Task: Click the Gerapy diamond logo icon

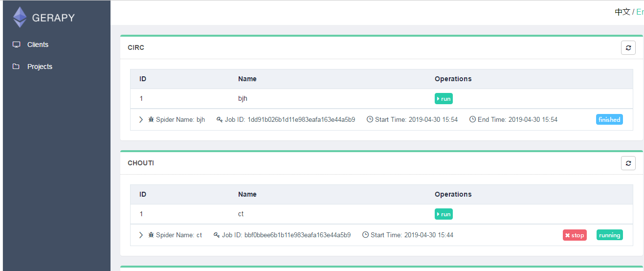Action: 20,17
